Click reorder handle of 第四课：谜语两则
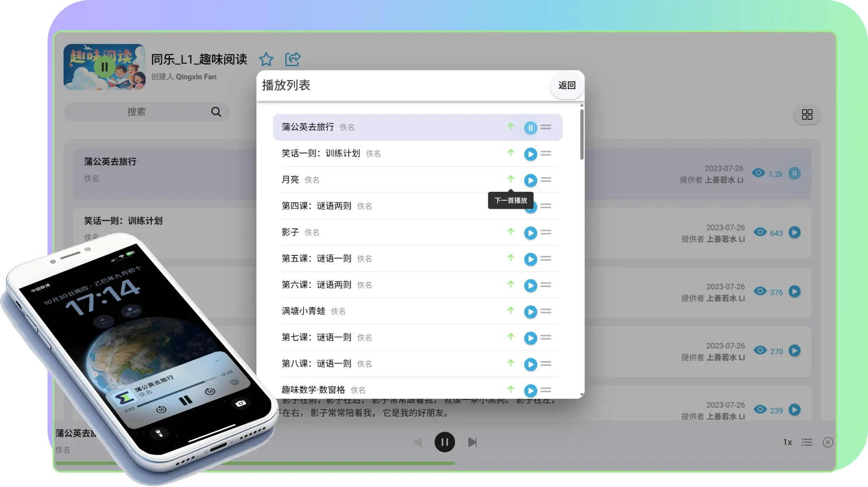Viewport: 868px width, 487px height. pyautogui.click(x=546, y=206)
